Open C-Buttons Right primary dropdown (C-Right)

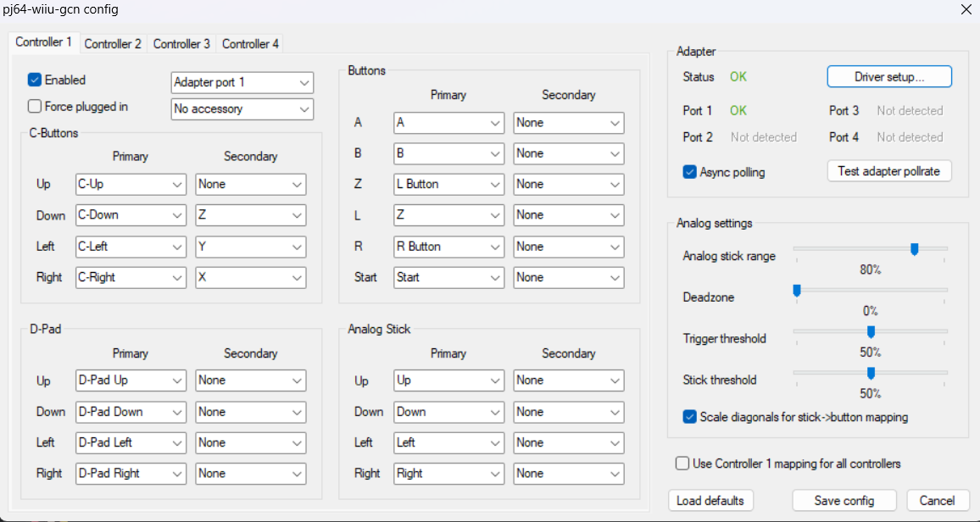(x=131, y=277)
